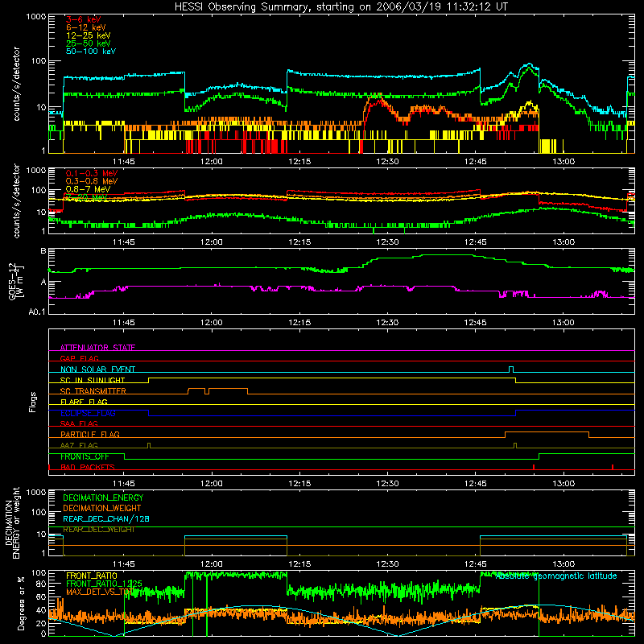Click the SC_IN_SUNLIGHT flag label
Viewport: 644px width, 644px height.
coord(93,380)
